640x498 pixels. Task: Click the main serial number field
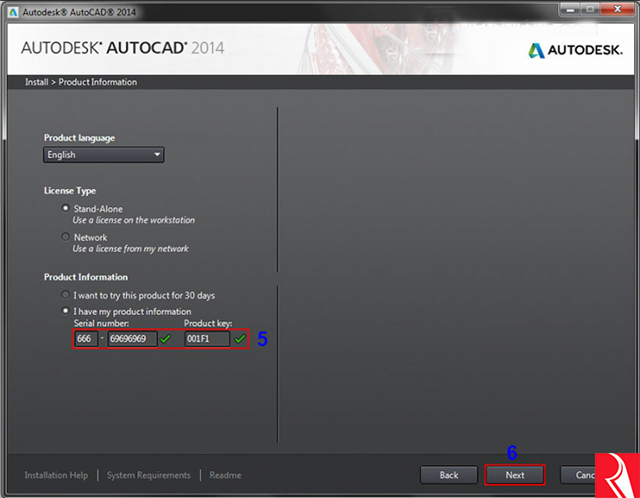click(x=132, y=339)
